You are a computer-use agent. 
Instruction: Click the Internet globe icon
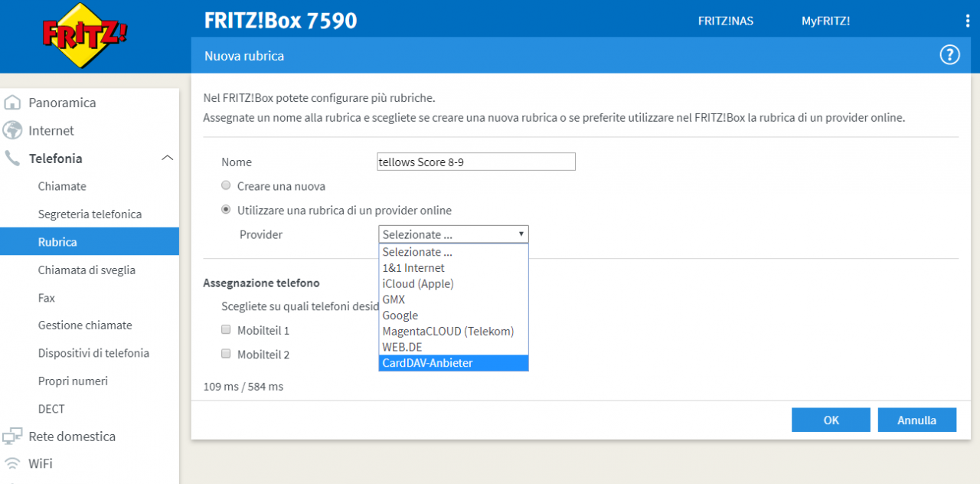pyautogui.click(x=12, y=130)
